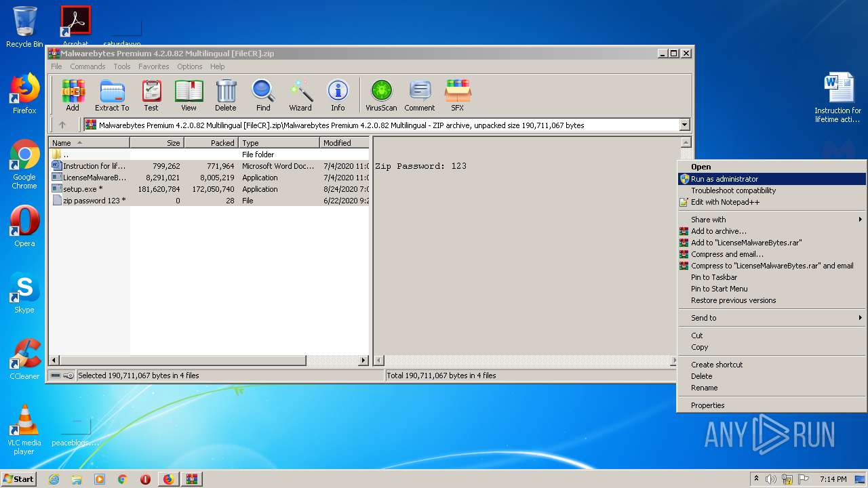This screenshot has height=488, width=868.
Task: Select the Acrobat desktop shortcut
Action: 75,26
